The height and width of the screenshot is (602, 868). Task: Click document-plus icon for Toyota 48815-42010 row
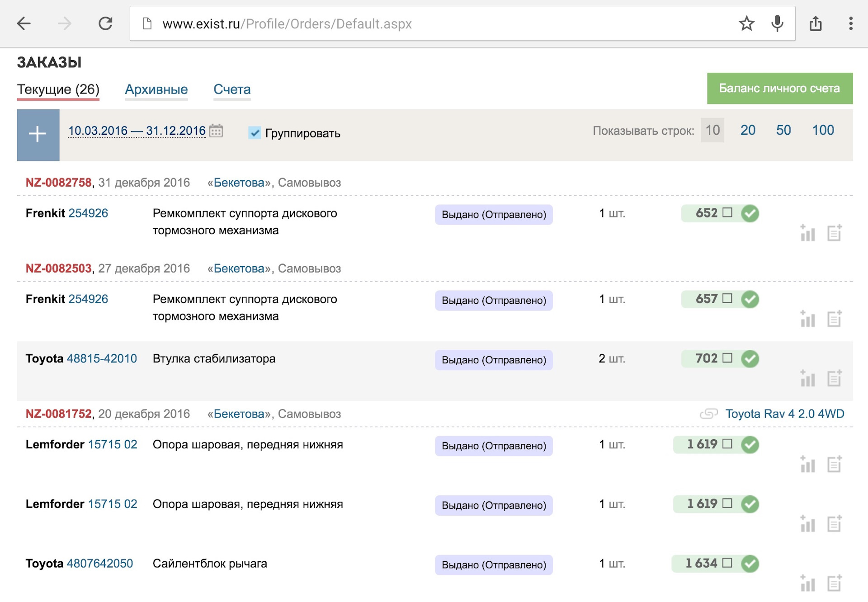pos(834,379)
